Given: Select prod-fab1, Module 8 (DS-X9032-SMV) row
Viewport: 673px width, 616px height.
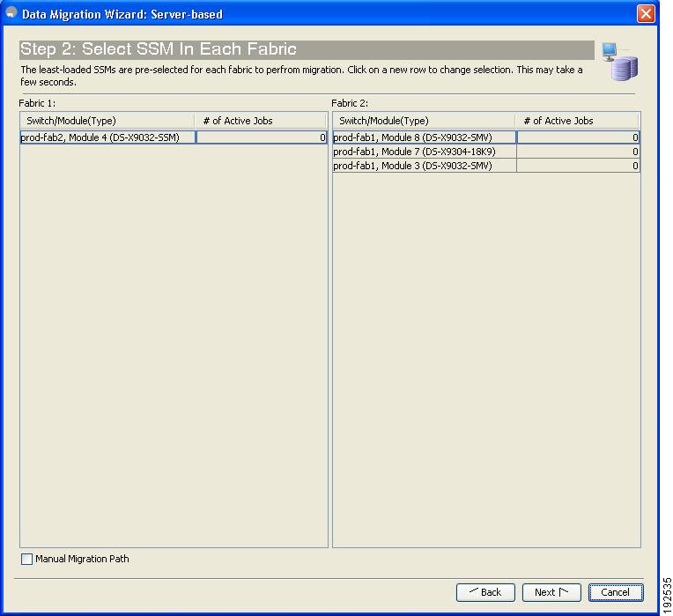Looking at the screenshot, I should tap(486, 137).
